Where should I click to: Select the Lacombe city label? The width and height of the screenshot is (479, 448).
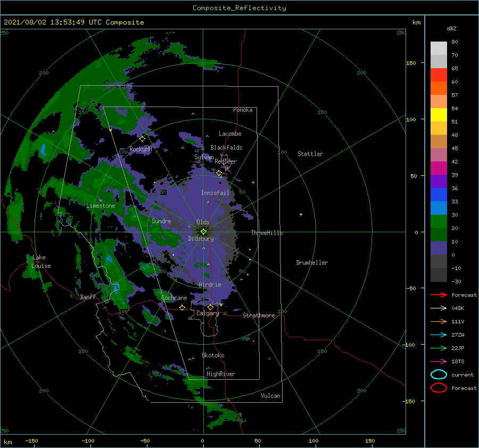point(230,134)
